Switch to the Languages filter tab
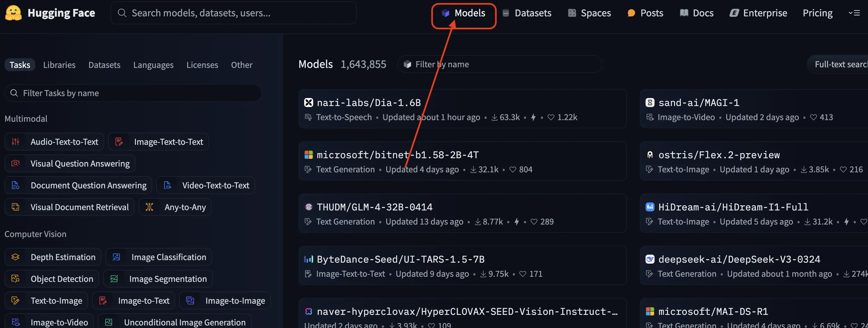868x328 pixels. tap(153, 65)
